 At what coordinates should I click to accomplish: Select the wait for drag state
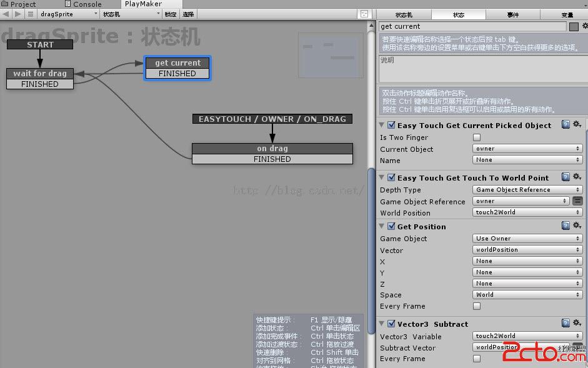click(x=40, y=74)
